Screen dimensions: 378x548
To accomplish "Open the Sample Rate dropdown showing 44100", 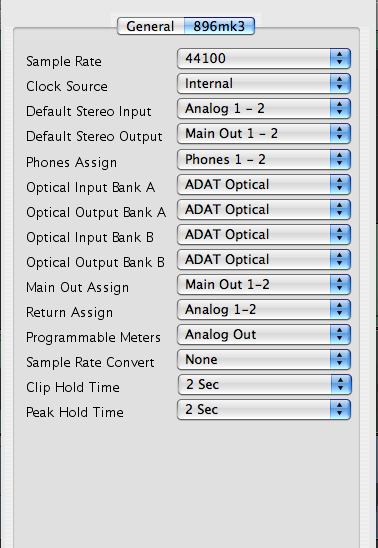I will point(264,58).
